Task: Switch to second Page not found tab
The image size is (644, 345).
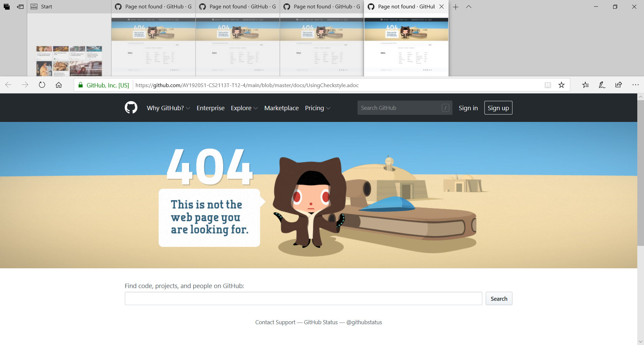Action: 237,7
